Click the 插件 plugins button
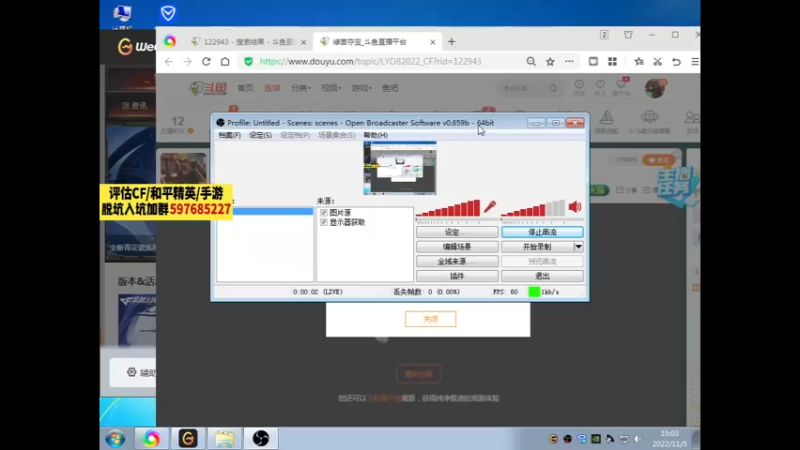Screen dimensions: 800x450 coord(457,276)
